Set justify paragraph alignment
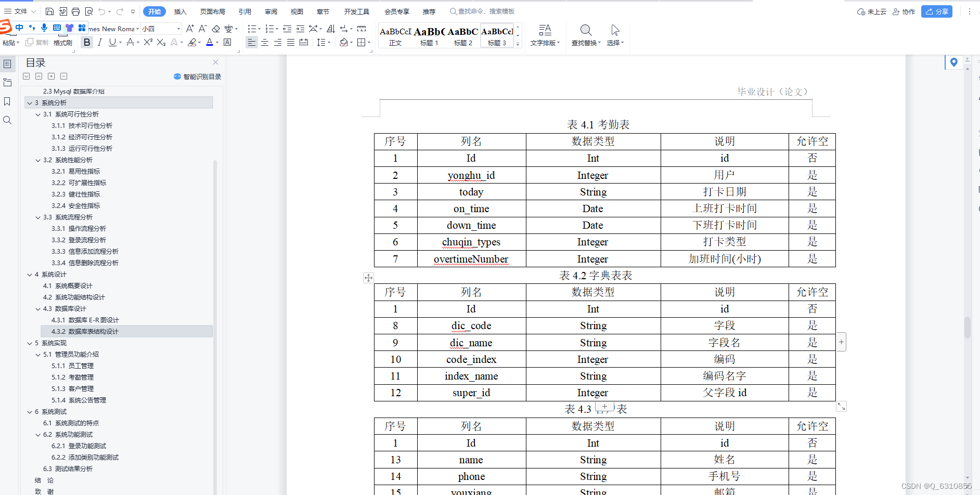This screenshot has height=495, width=980. tap(291, 42)
